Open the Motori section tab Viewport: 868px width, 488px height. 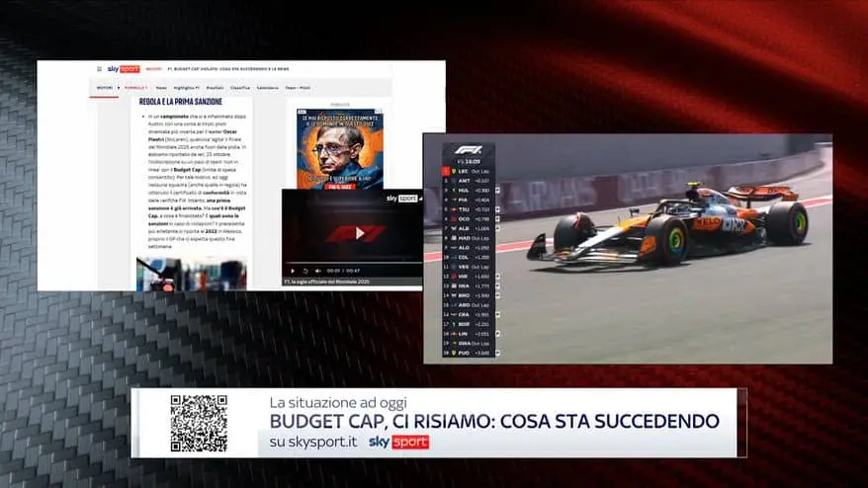pyautogui.click(x=104, y=88)
